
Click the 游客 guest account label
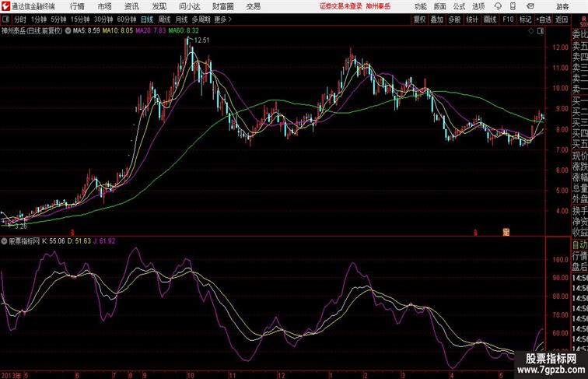(x=562, y=6)
